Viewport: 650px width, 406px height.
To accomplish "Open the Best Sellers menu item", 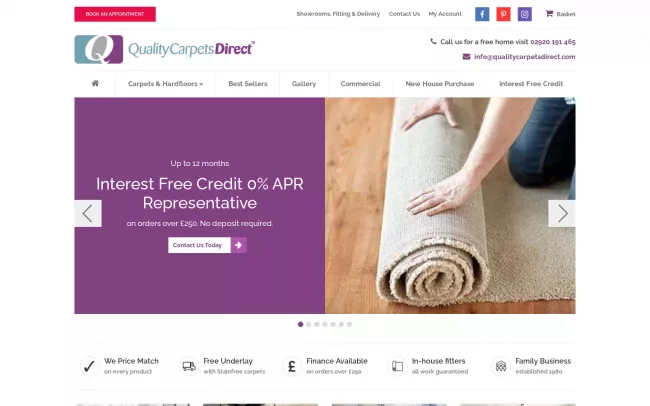I will [x=247, y=84].
